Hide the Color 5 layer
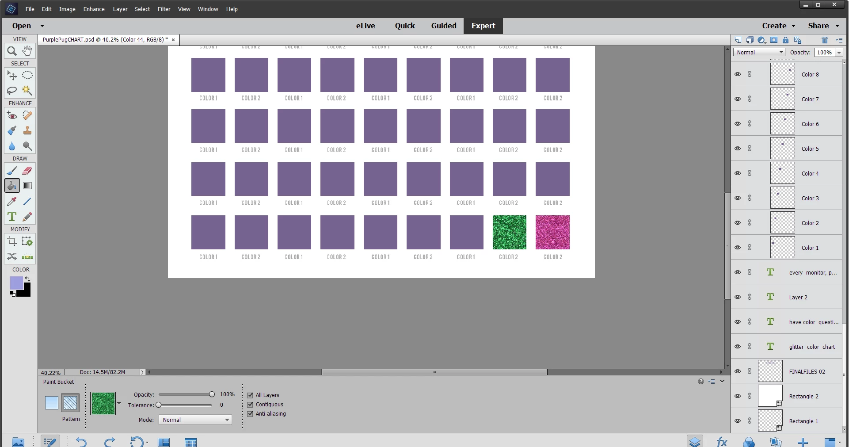 738,149
